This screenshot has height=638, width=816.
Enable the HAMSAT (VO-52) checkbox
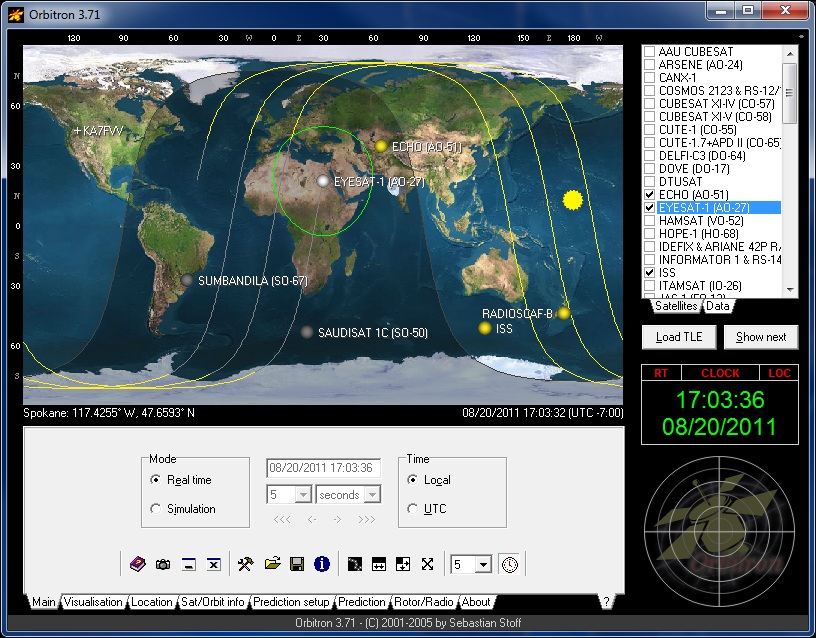650,221
